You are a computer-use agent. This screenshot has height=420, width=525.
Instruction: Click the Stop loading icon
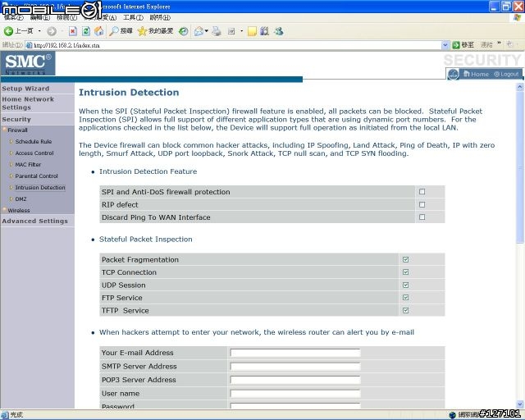pos(73,31)
